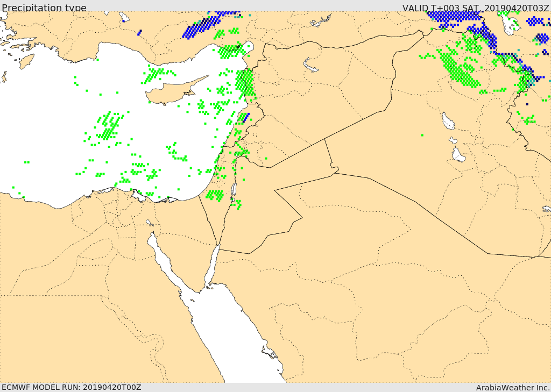Click the 'ECMWF MODEL RUN: 20190420T00Z' text
The width and height of the screenshot is (551, 392).
[x=72, y=387]
